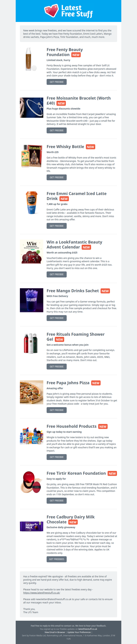Image resolution: width=137 pixels, height=644 pixels.
Task: Click Get Freebie for Household Products
Action: coord(57,457)
